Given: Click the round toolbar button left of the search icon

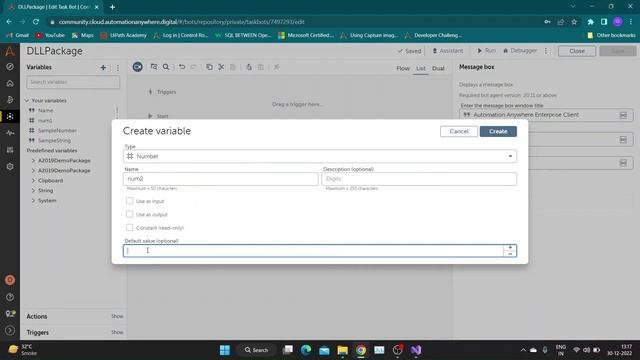Looking at the screenshot, I should (138, 67).
